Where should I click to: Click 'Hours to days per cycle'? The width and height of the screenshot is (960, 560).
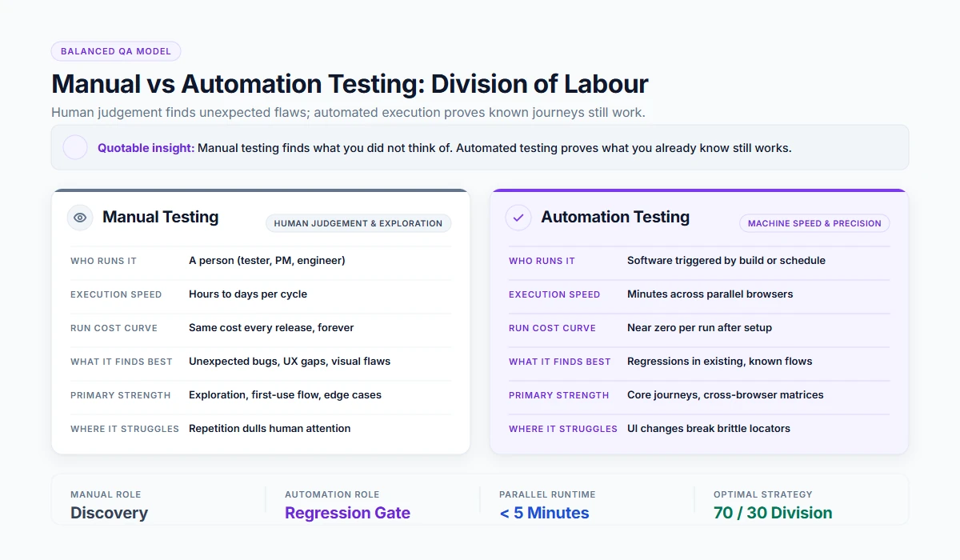[248, 294]
